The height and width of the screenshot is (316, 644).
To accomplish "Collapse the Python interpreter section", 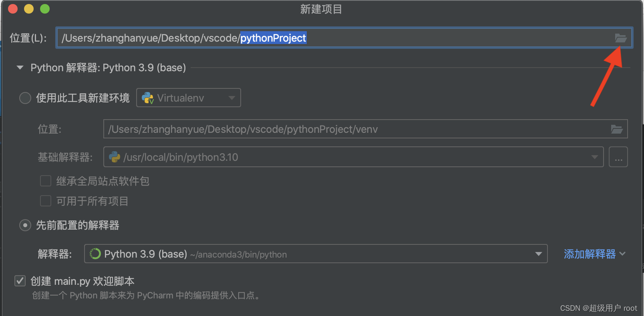I will 20,68.
